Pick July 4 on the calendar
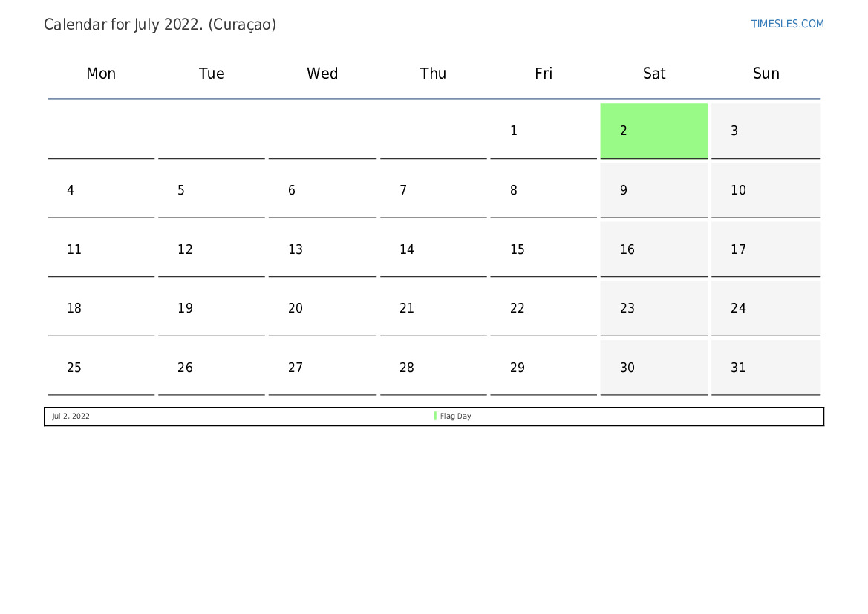The height and width of the screenshot is (614, 868). [x=101, y=190]
